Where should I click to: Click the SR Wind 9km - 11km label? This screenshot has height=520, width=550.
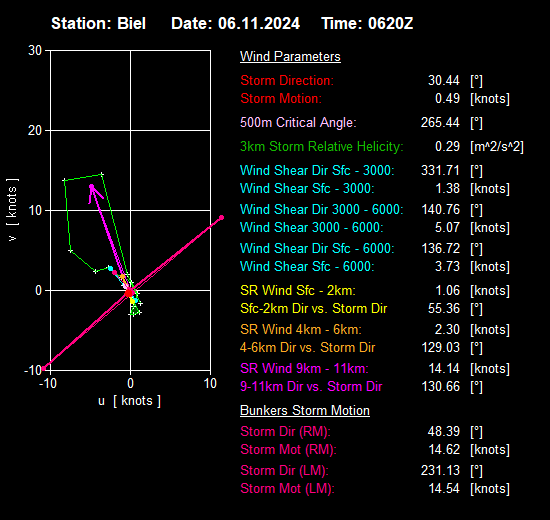(304, 368)
